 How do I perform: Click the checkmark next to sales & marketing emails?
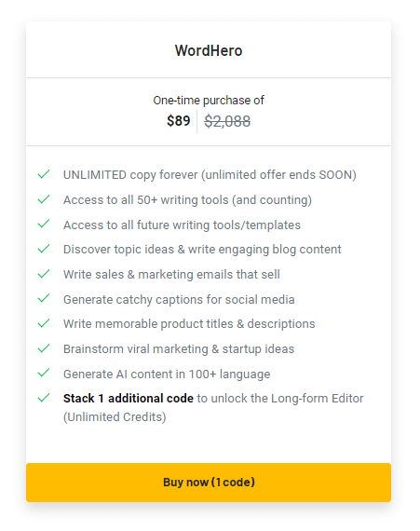pyautogui.click(x=44, y=274)
